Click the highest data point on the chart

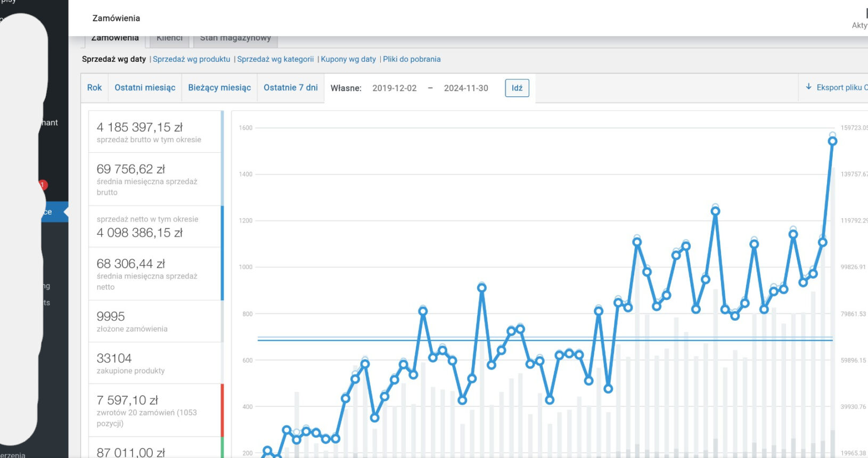(x=832, y=141)
